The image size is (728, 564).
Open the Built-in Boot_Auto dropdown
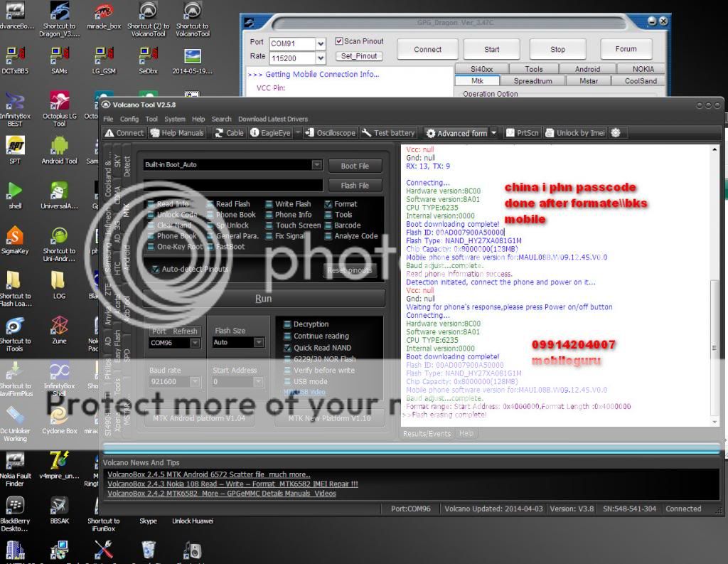[316, 165]
